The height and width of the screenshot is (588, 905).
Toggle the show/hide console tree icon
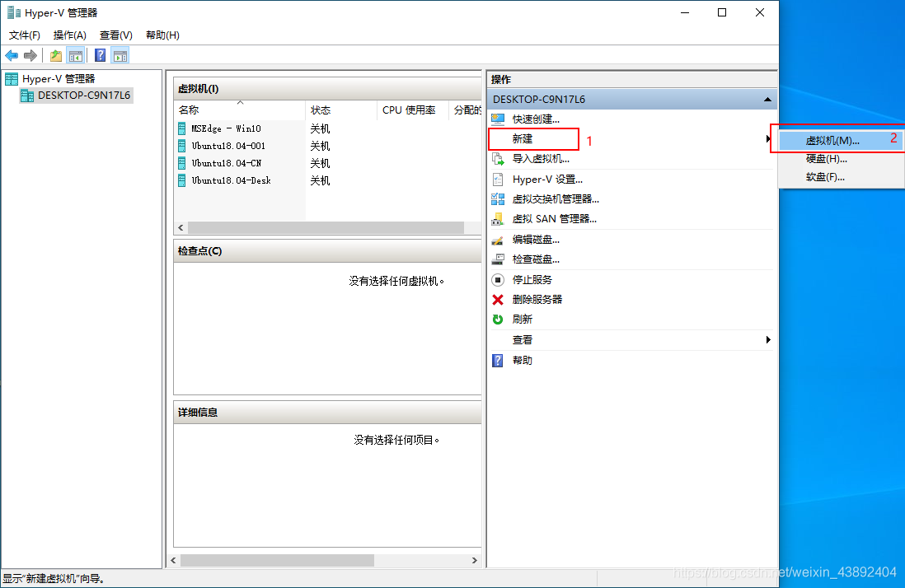[76, 55]
